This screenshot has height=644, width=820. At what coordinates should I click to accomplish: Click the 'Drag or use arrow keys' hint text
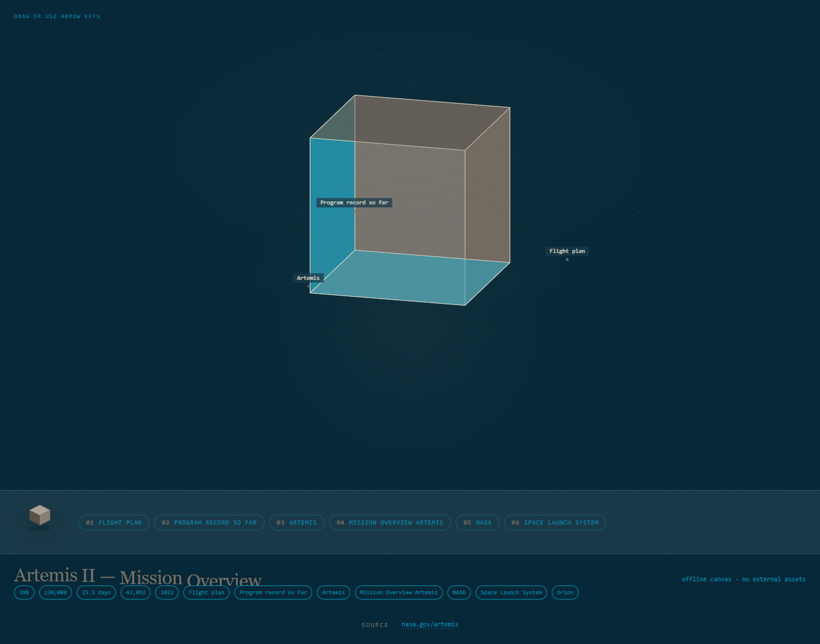tap(57, 16)
